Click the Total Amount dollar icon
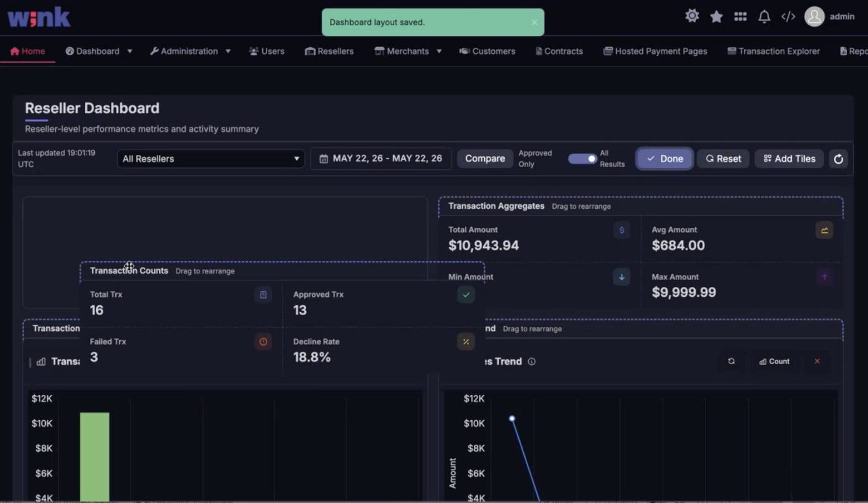868x503 pixels. point(621,230)
